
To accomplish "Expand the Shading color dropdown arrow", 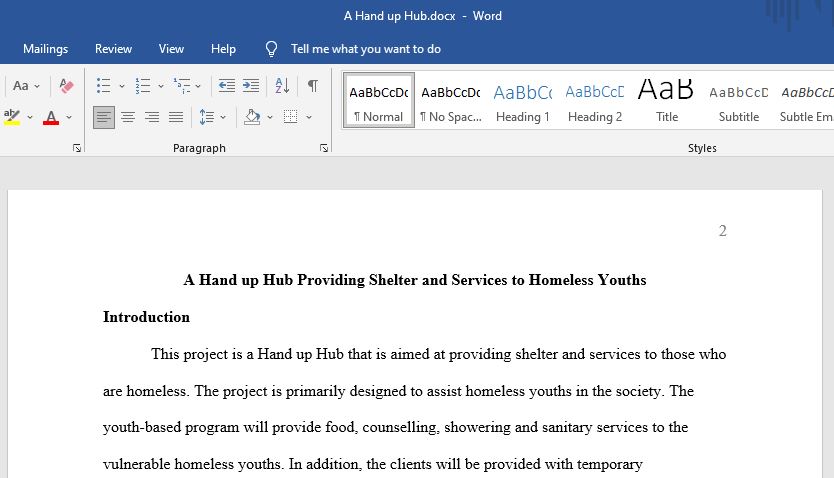I will click(270, 117).
